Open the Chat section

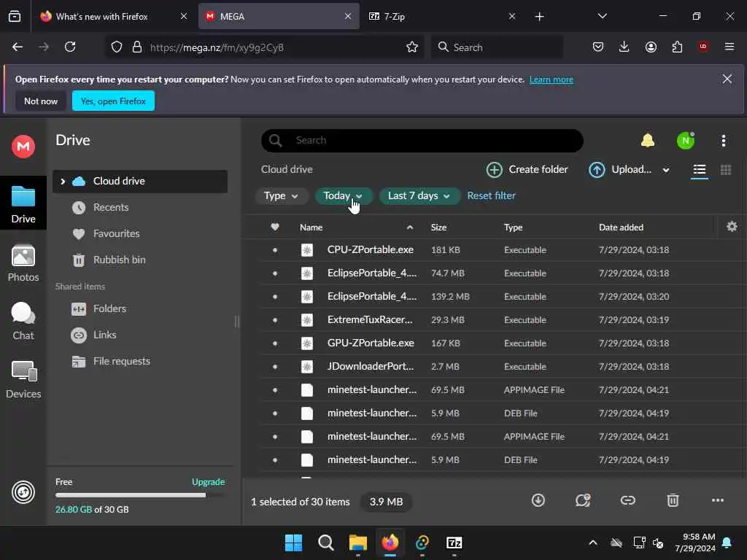[23, 322]
